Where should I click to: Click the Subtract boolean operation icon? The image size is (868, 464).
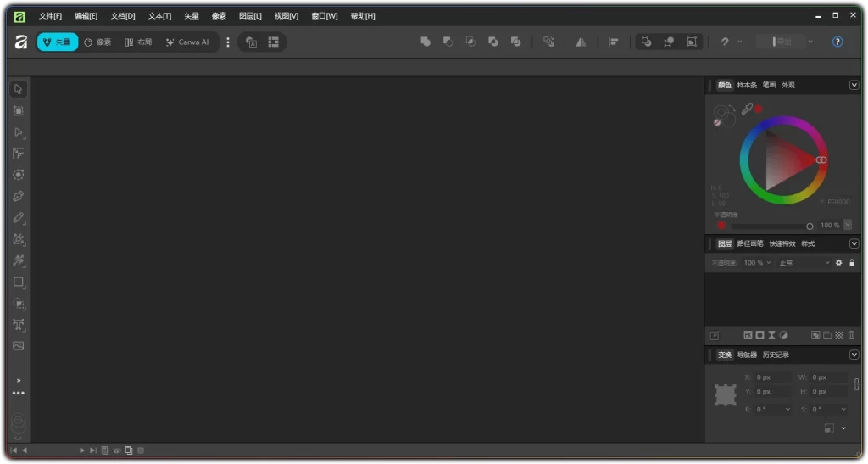coord(448,42)
